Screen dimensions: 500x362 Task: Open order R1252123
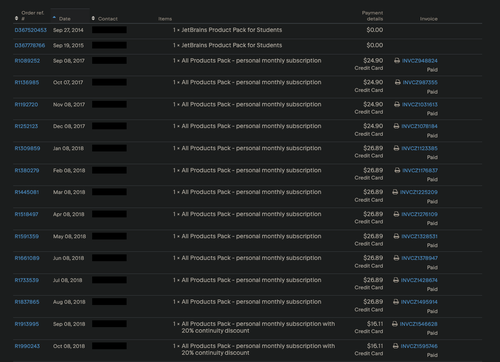(26, 126)
